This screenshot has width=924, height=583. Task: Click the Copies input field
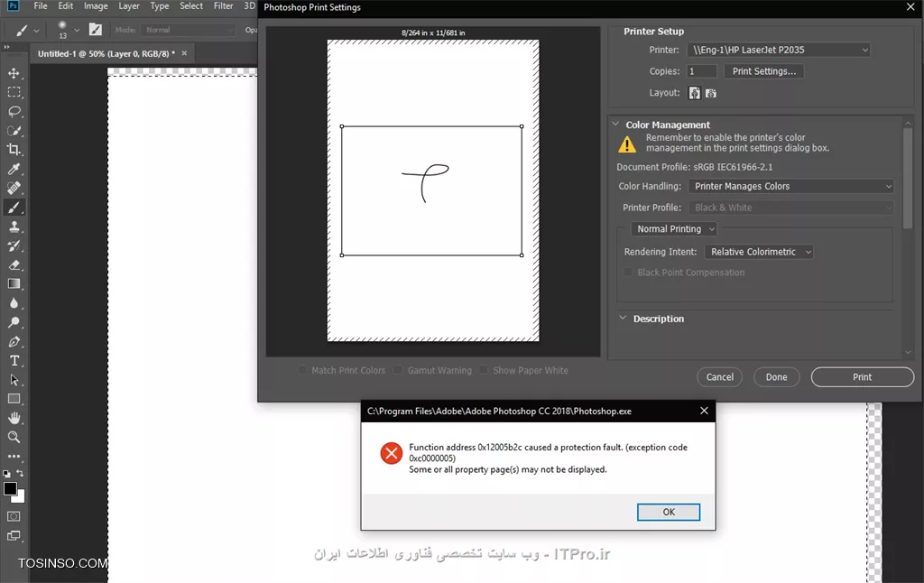coord(702,71)
